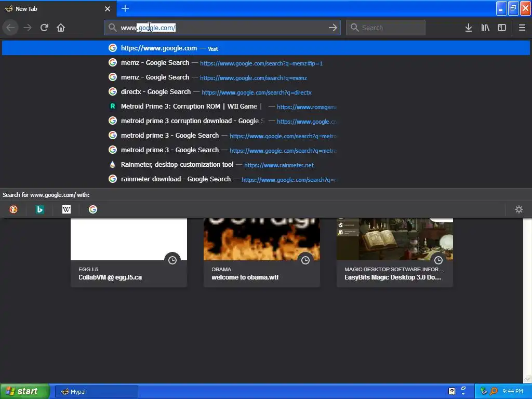Click the magnifier tray icon
Viewport: 532px width, 399px height.
coord(494,391)
